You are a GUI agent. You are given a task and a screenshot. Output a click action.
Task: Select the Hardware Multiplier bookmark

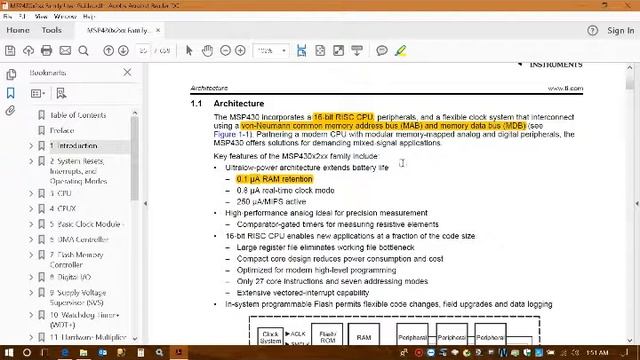click(88, 338)
